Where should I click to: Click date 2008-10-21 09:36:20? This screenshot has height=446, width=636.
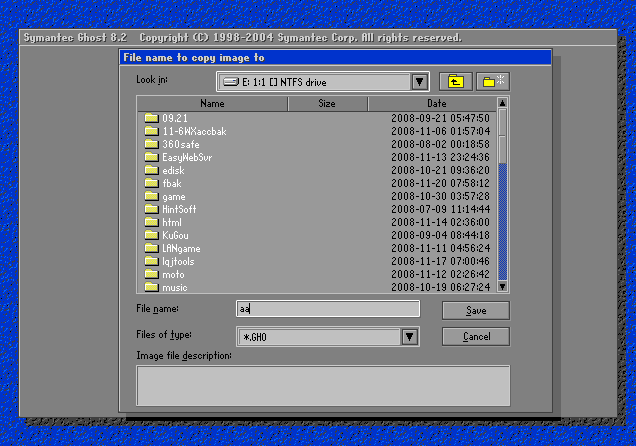tap(440, 170)
